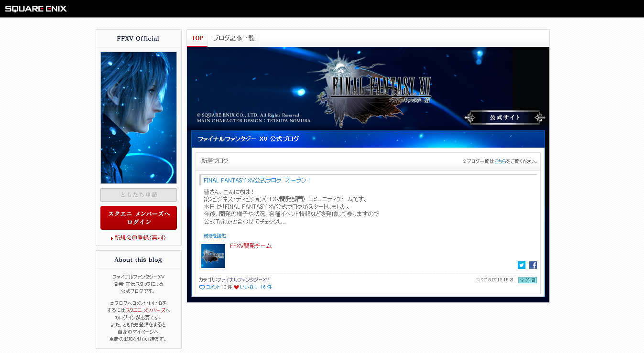This screenshot has height=353, width=644.
Task: Open 新規会員登録(無料) link
Action: pos(140,238)
